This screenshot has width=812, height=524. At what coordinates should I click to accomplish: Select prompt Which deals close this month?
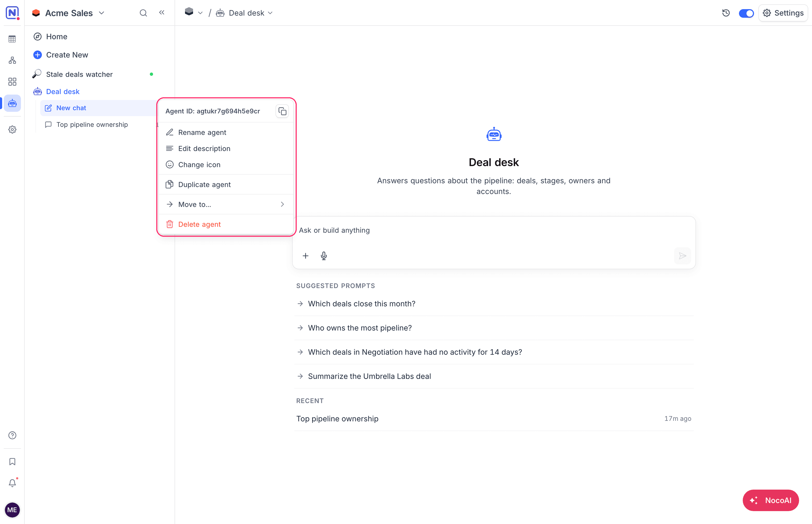click(494, 303)
